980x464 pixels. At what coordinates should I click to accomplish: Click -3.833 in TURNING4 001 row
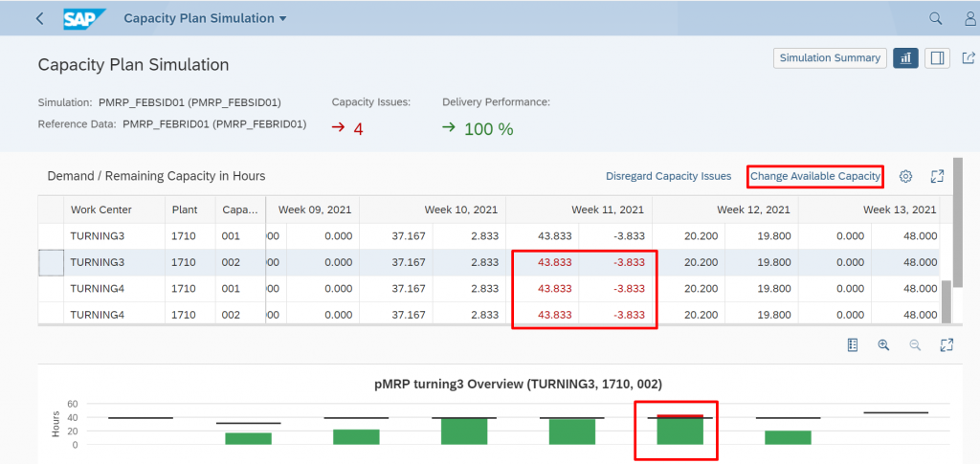tap(627, 289)
